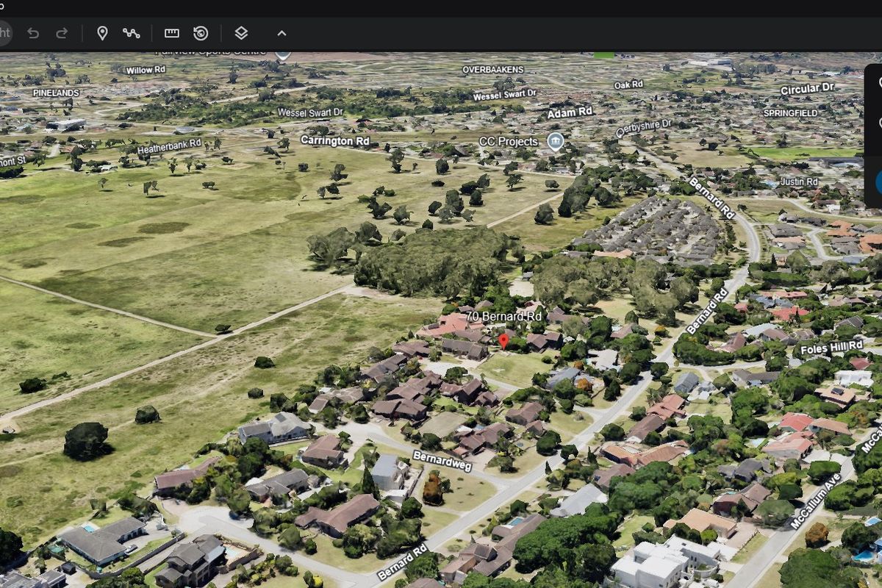This screenshot has height=588, width=882.
Task: Click the Carrington Rd label
Action: click(334, 140)
